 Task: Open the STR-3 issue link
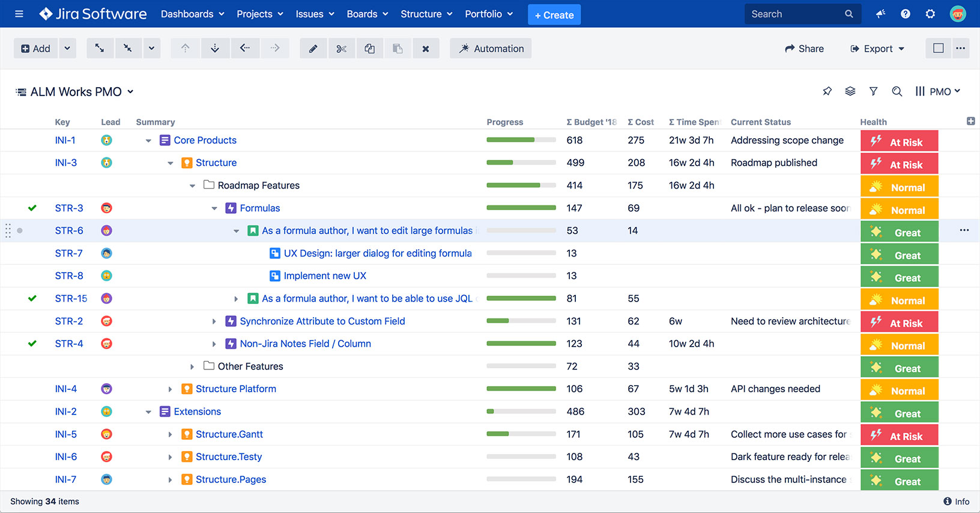pos(69,208)
